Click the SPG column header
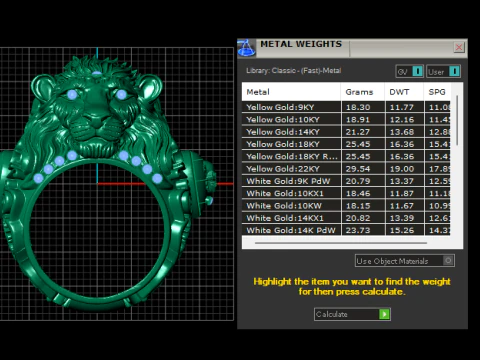The image size is (480, 360). click(437, 92)
